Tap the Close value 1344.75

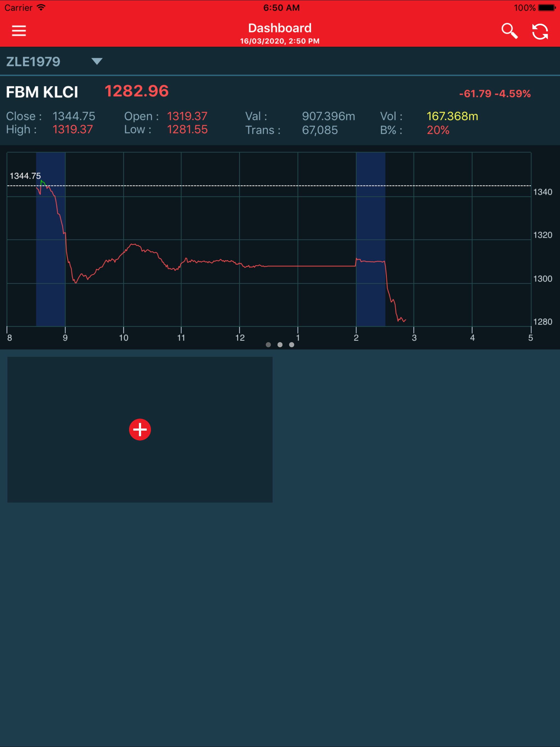[x=74, y=116]
